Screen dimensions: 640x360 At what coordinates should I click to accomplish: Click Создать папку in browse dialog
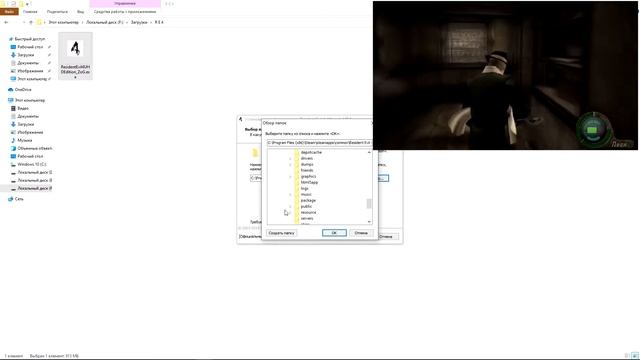[282, 233]
